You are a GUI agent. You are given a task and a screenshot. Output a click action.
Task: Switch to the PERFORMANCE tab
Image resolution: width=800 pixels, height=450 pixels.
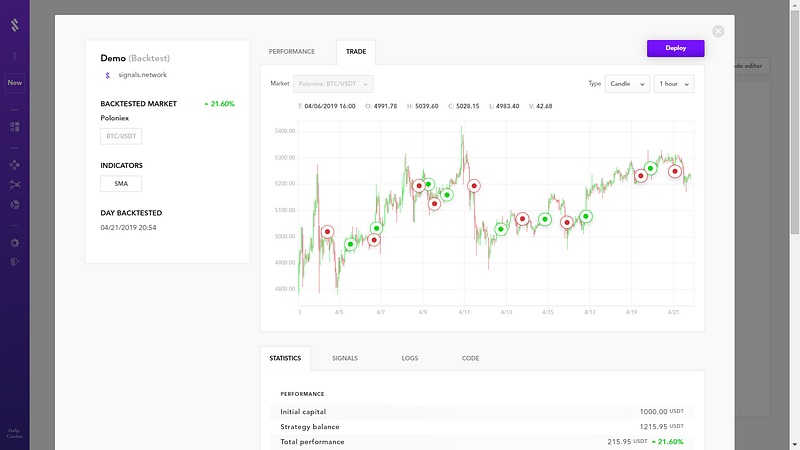[x=292, y=52]
